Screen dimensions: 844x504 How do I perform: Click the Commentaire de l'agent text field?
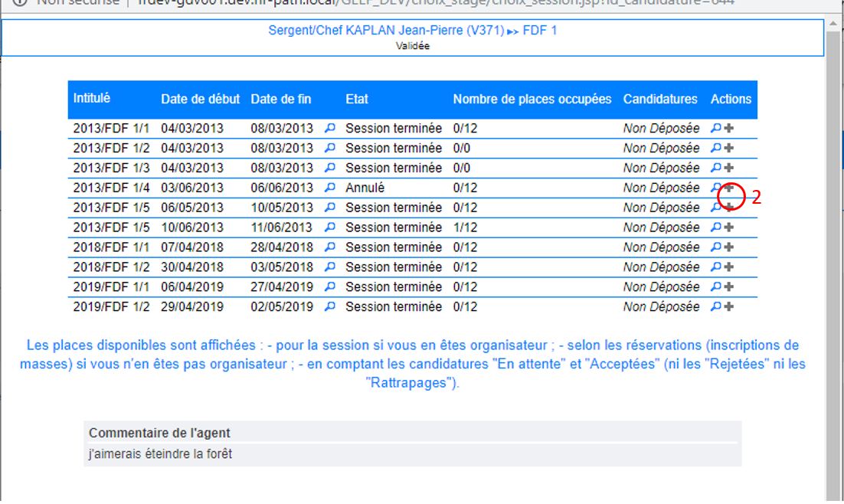click(x=412, y=454)
